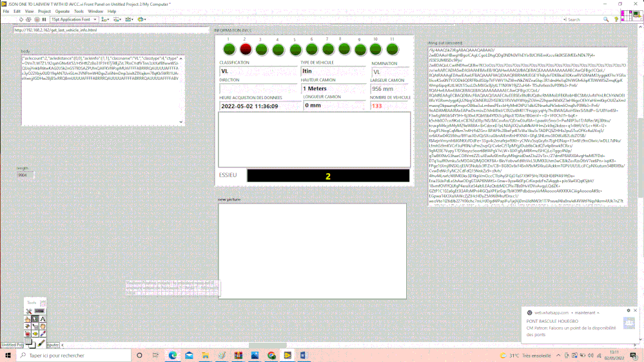Toggle LED indicator number 8
644x362 pixels.
pyautogui.click(x=344, y=49)
